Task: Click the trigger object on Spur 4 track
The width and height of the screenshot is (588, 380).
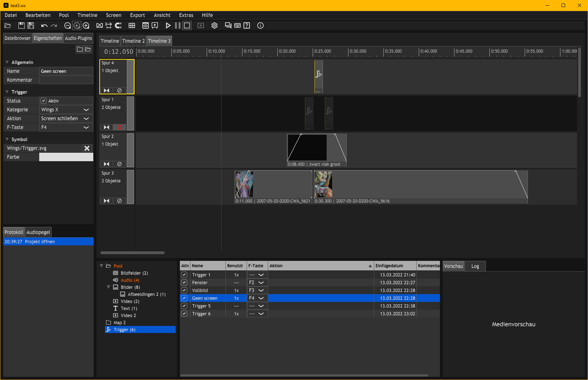Action: (x=319, y=76)
